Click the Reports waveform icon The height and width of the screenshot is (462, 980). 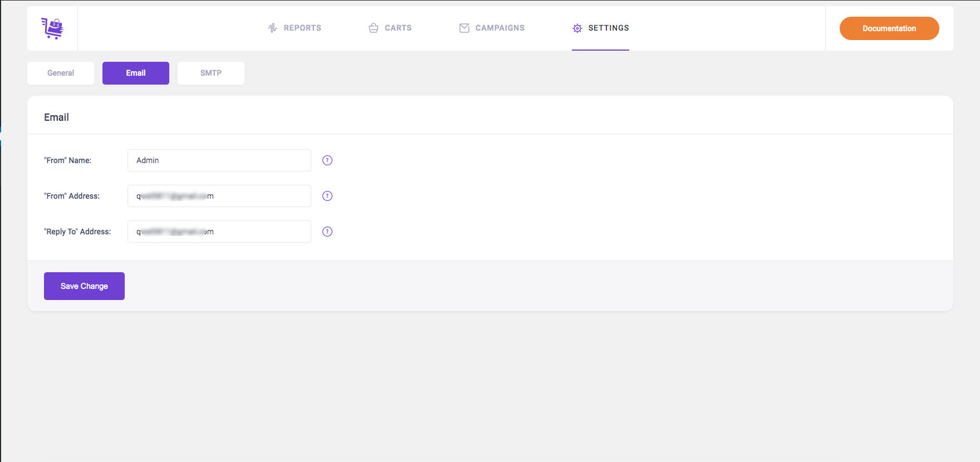[272, 28]
